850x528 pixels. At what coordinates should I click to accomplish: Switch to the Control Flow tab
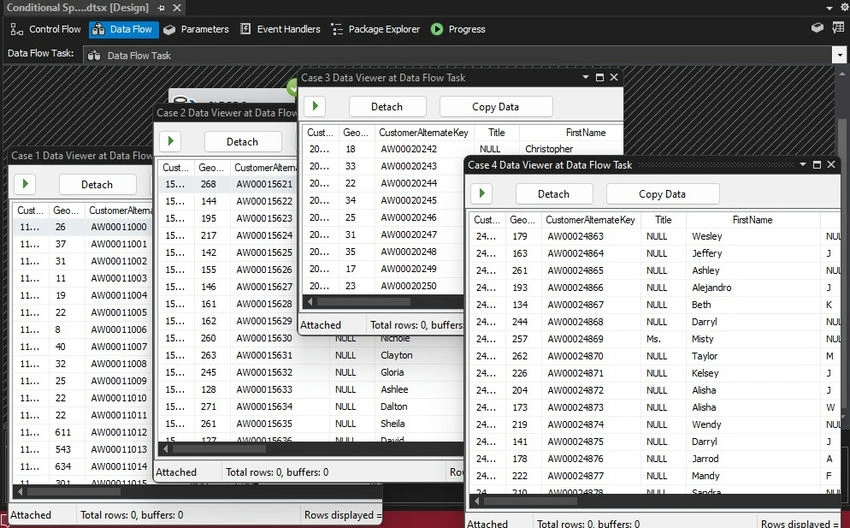pos(46,29)
